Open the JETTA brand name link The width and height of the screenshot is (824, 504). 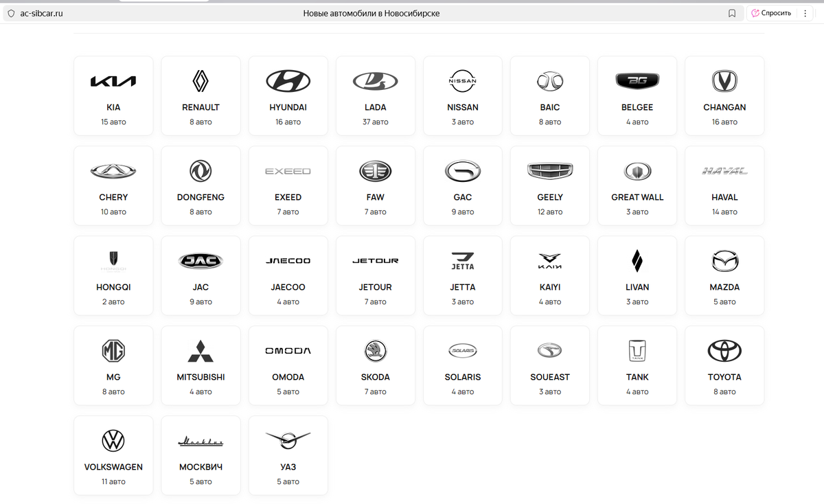click(x=463, y=287)
